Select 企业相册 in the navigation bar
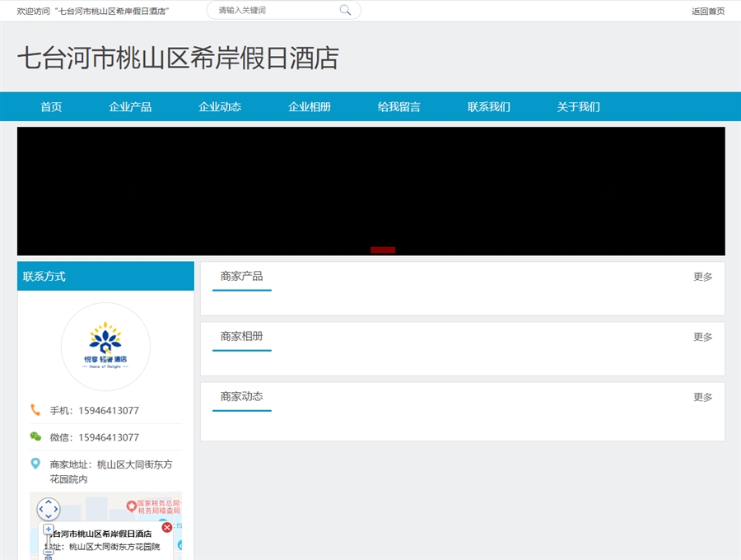 [310, 107]
